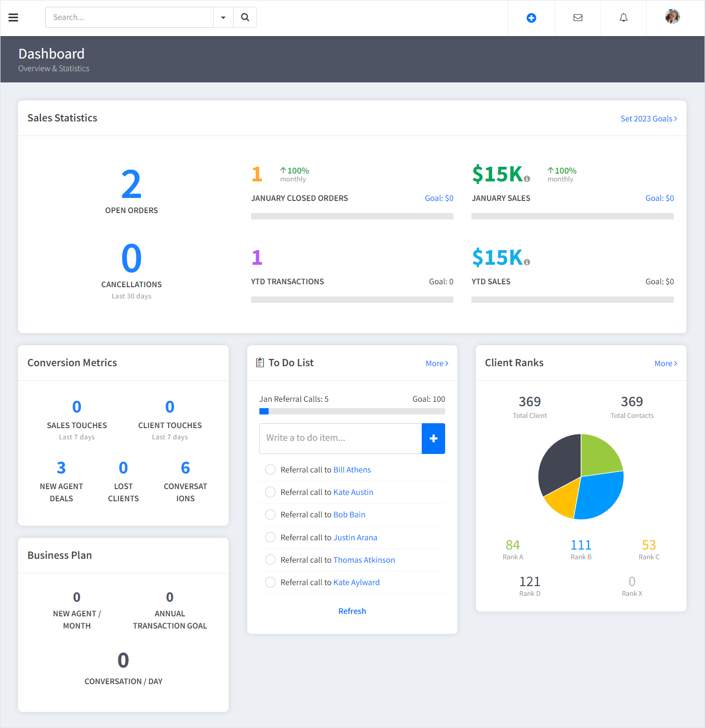Open the notifications bell

coord(623,18)
